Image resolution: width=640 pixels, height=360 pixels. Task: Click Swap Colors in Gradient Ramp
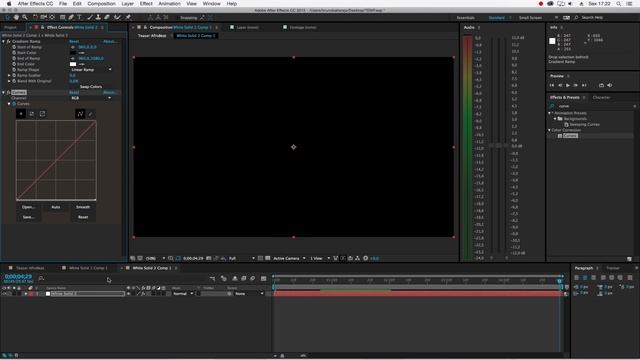(91, 87)
